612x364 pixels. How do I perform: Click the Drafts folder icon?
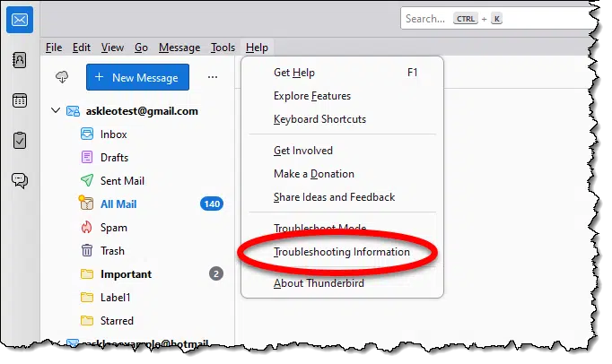[87, 157]
